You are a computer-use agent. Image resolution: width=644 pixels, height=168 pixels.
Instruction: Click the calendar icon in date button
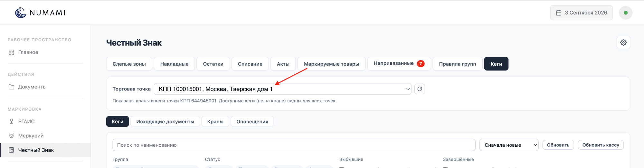[559, 13]
